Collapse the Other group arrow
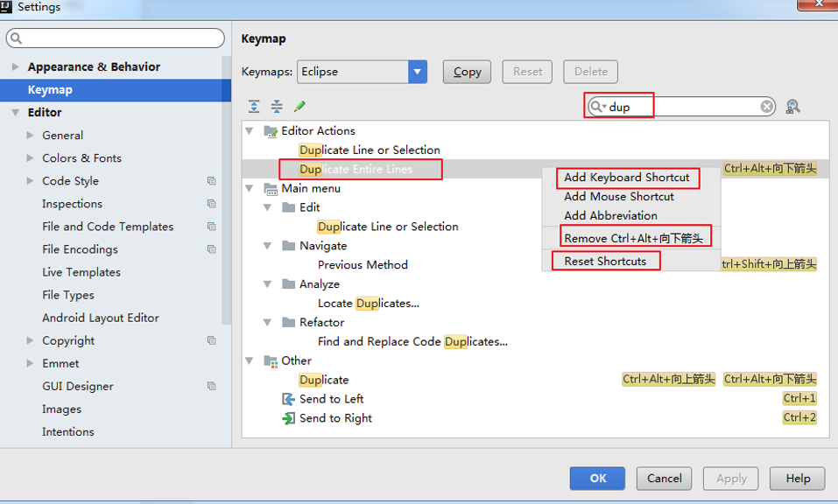838x504 pixels. [x=249, y=360]
